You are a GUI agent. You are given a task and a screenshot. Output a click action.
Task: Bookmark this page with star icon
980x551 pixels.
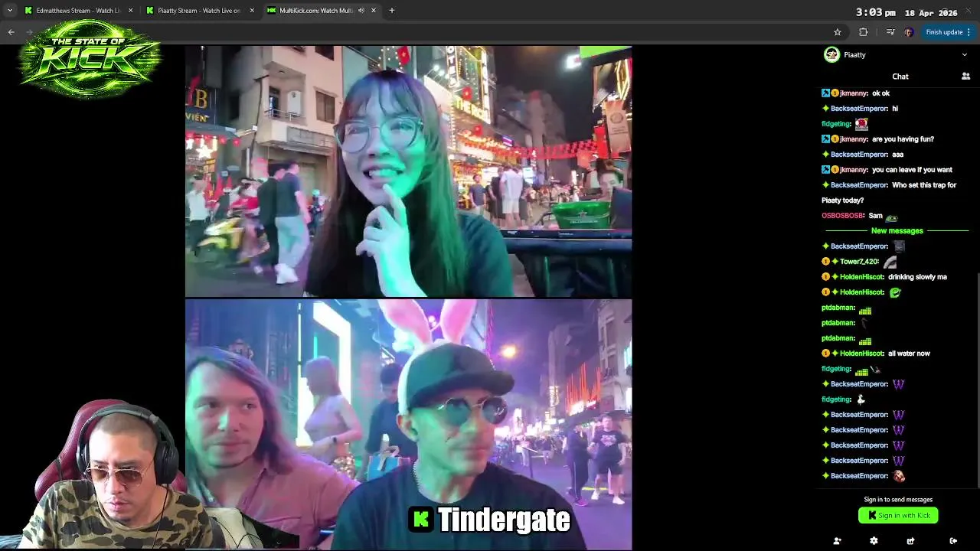click(838, 32)
